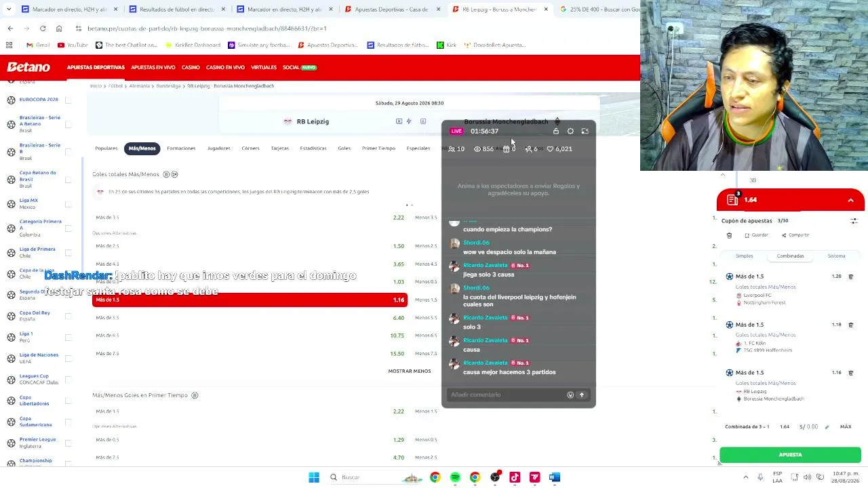Open the TikTok app from taskbar

point(515,477)
